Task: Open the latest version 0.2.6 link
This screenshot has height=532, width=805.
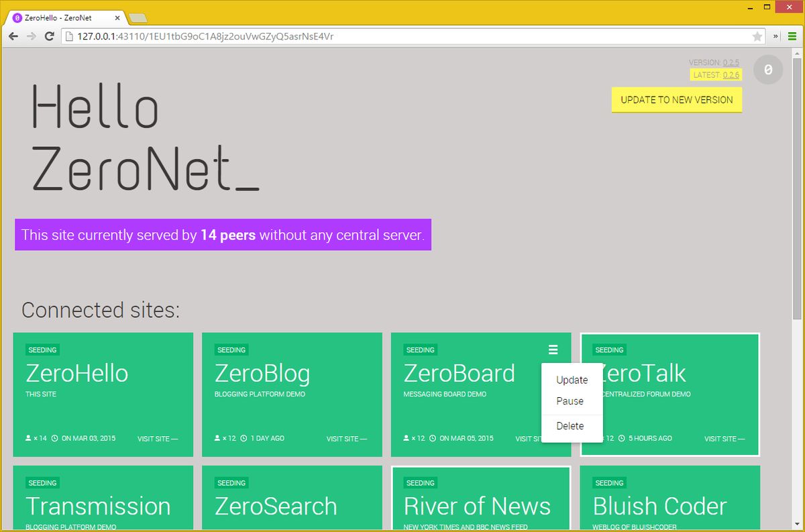Action: (x=731, y=74)
